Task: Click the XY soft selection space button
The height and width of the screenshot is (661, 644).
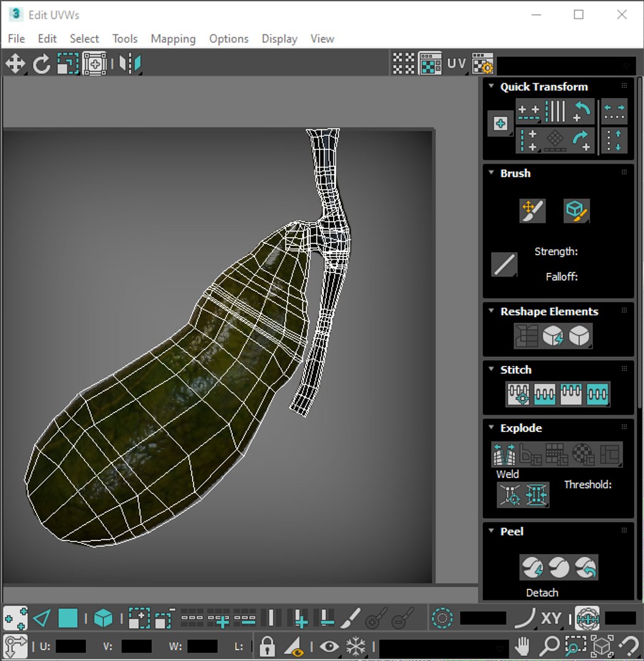Action: [551, 618]
